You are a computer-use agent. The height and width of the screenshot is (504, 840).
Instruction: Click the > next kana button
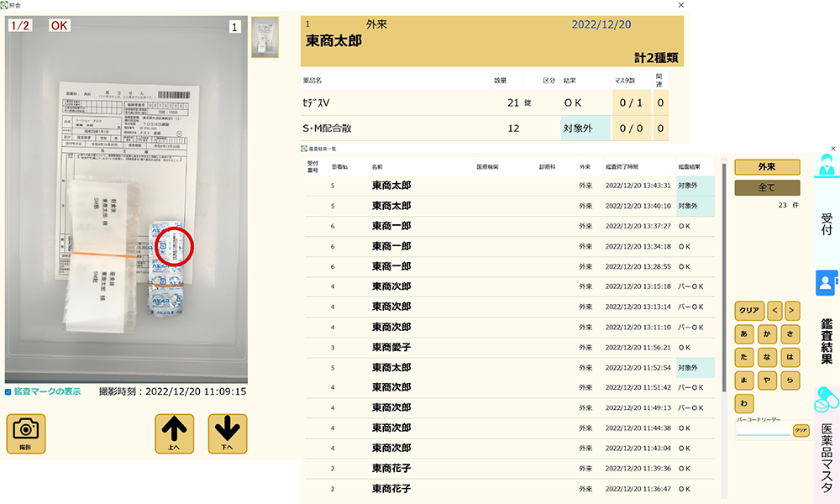coord(792,311)
